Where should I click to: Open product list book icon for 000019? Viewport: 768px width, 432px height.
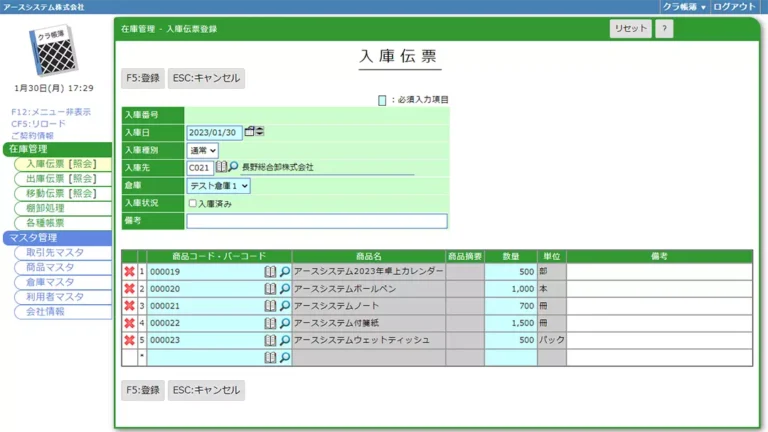pyautogui.click(x=270, y=271)
